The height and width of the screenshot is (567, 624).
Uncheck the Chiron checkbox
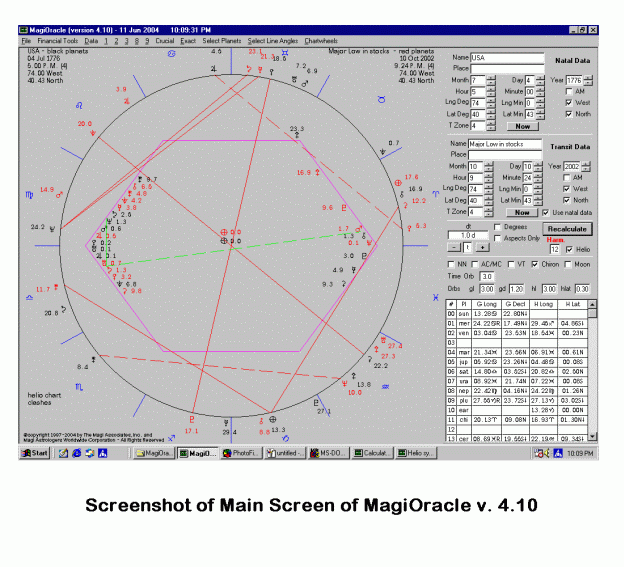pos(535,264)
